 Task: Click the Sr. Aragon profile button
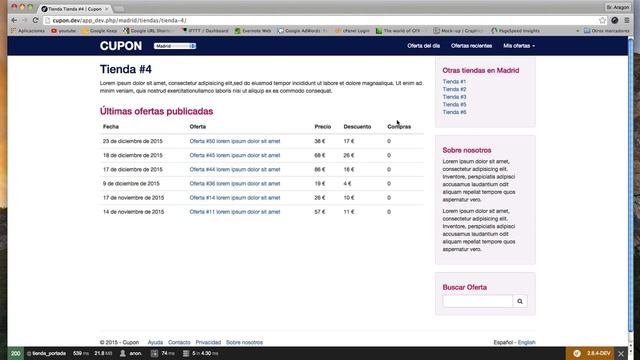click(x=618, y=7)
